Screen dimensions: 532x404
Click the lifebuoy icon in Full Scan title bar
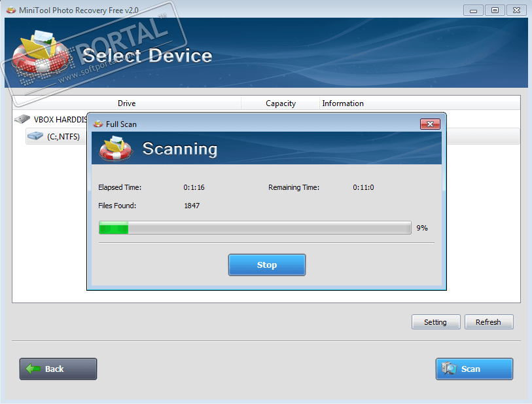pyautogui.click(x=98, y=124)
